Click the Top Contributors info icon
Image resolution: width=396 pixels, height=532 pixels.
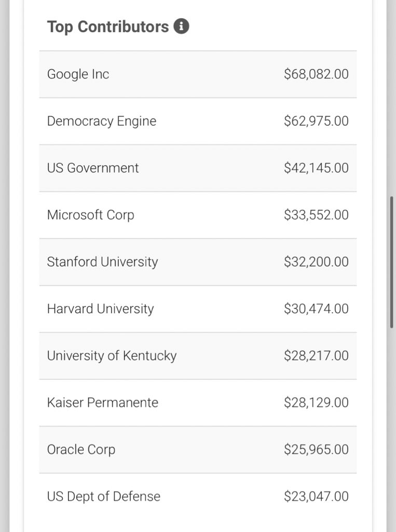point(181,26)
